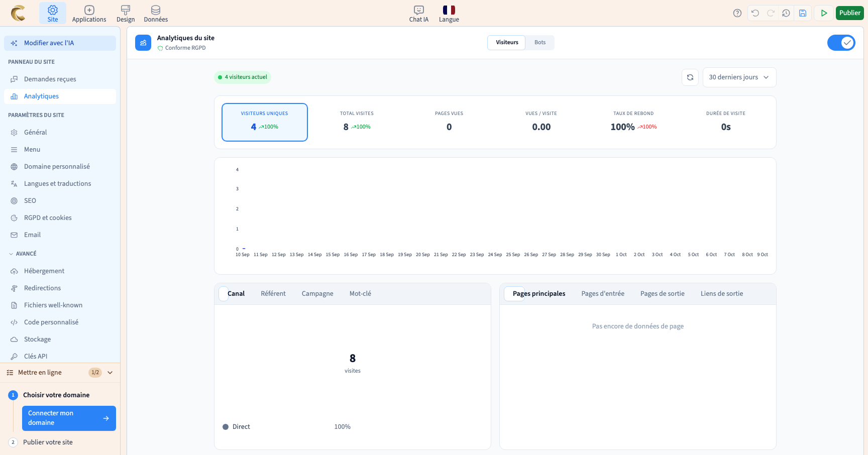
Task: Preview the site with the play icon
Action: (x=824, y=13)
